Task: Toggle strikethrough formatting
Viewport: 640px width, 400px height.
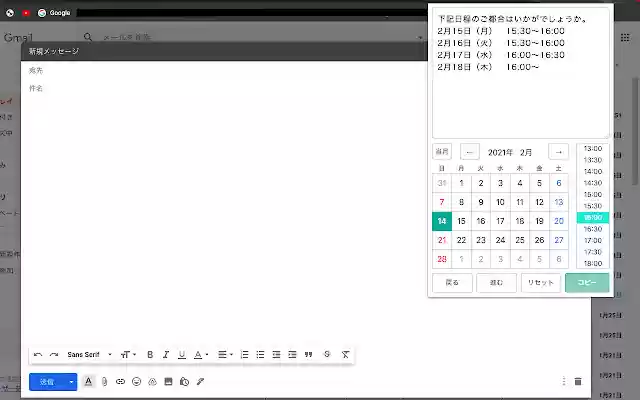Action: coord(327,354)
